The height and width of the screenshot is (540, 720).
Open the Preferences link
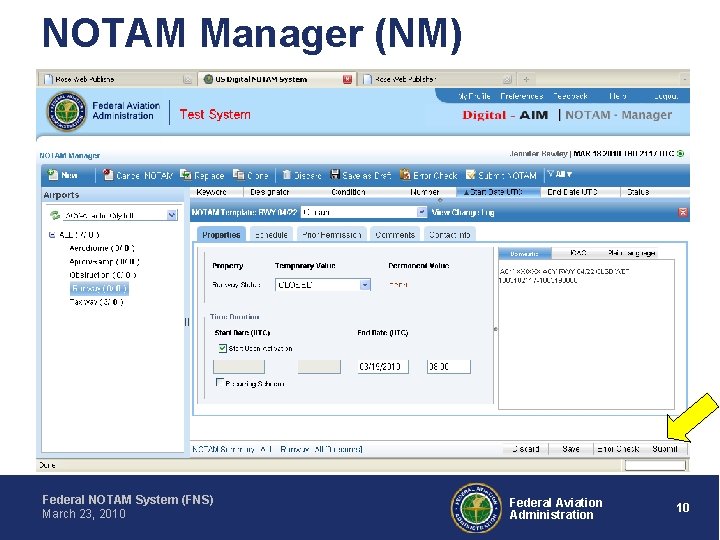point(521,96)
